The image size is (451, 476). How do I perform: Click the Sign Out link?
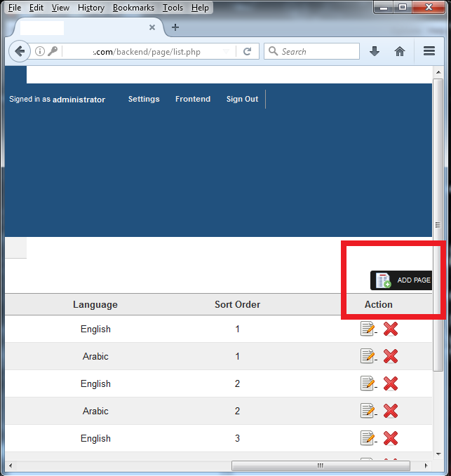click(x=242, y=99)
